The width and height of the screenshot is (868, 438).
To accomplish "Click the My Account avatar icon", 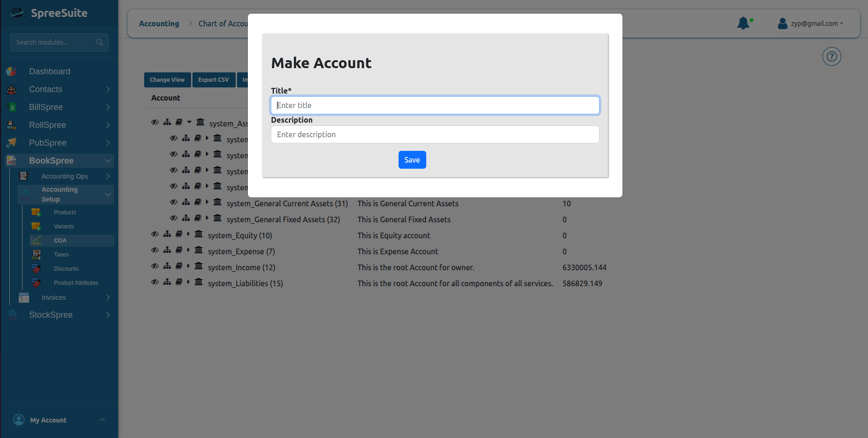I will pos(19,420).
